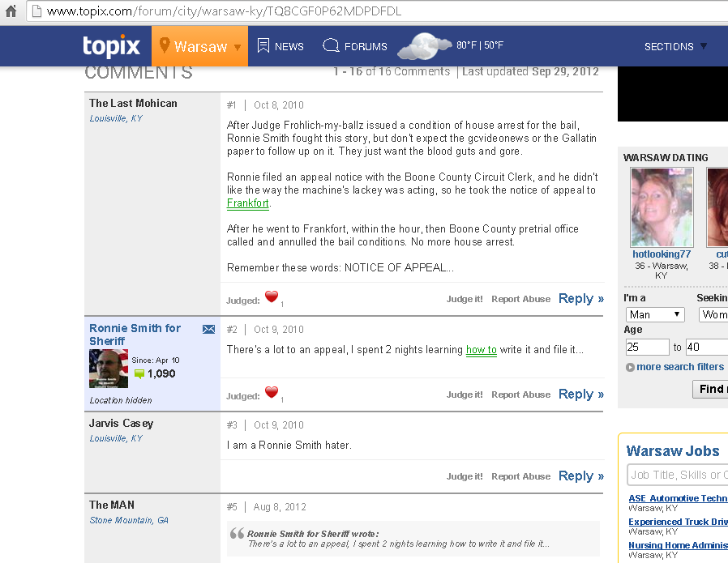Reply to comment #1

click(580, 299)
